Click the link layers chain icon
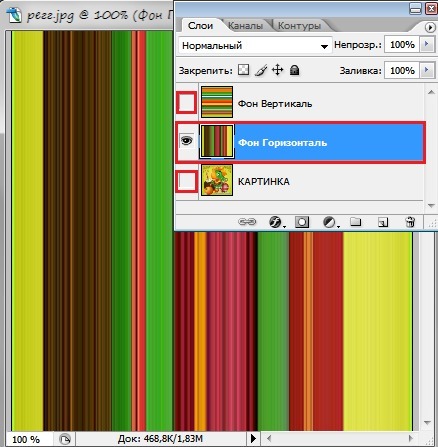This screenshot has width=438, height=447. pyautogui.click(x=247, y=222)
